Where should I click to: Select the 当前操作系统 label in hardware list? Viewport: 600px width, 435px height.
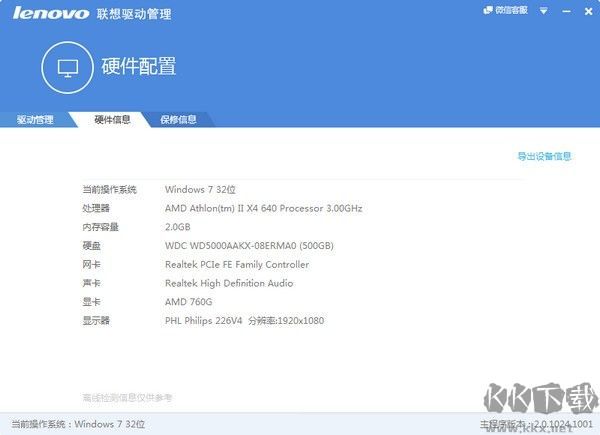(109, 189)
